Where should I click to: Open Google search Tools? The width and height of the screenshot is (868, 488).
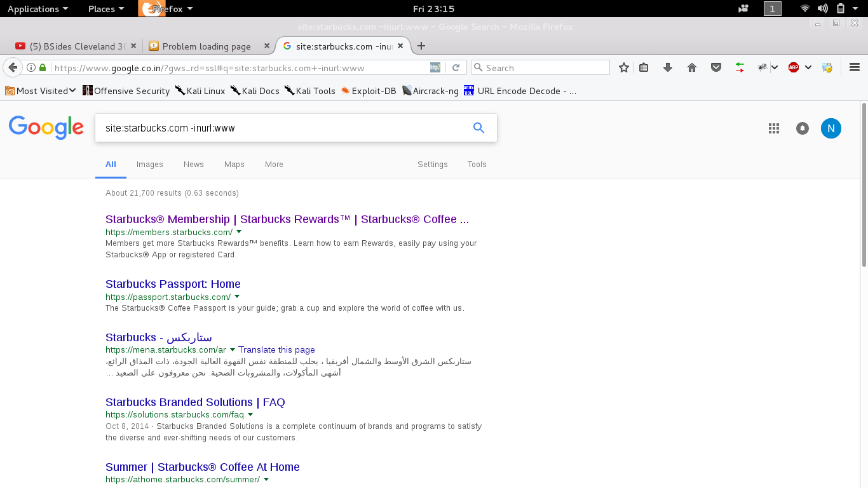click(x=477, y=164)
